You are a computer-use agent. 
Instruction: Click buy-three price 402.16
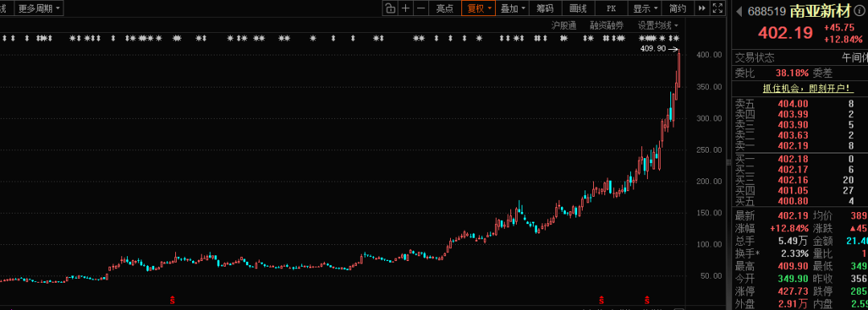792,180
